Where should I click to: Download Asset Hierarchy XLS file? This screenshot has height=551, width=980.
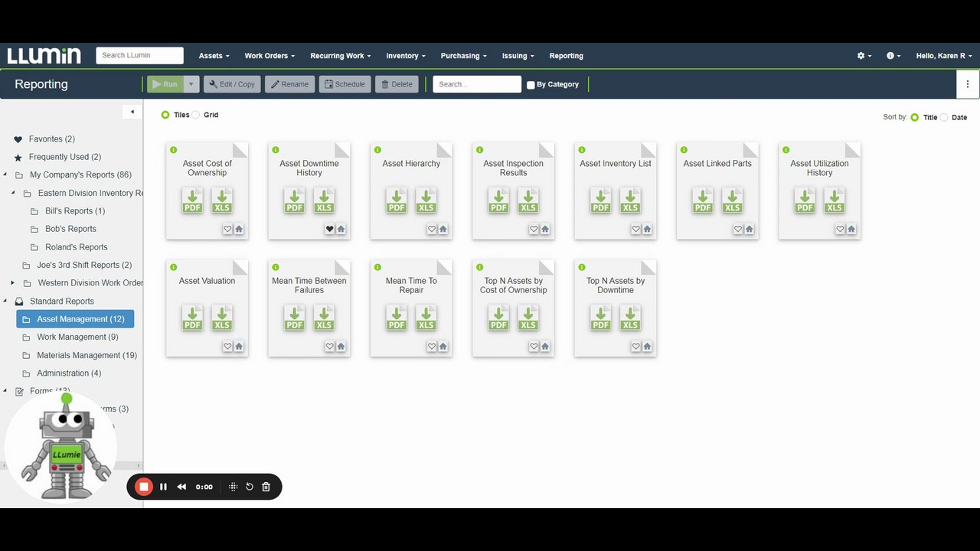(426, 201)
